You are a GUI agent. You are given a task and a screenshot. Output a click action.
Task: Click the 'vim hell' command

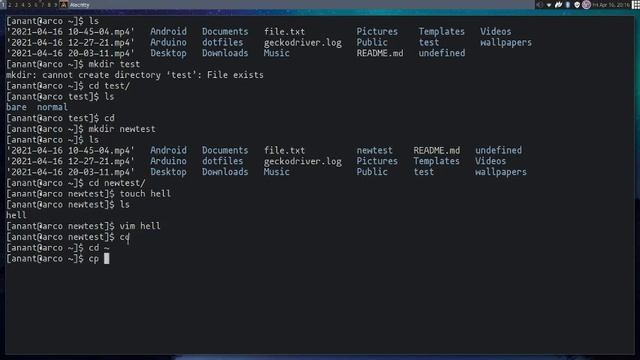[x=140, y=226]
